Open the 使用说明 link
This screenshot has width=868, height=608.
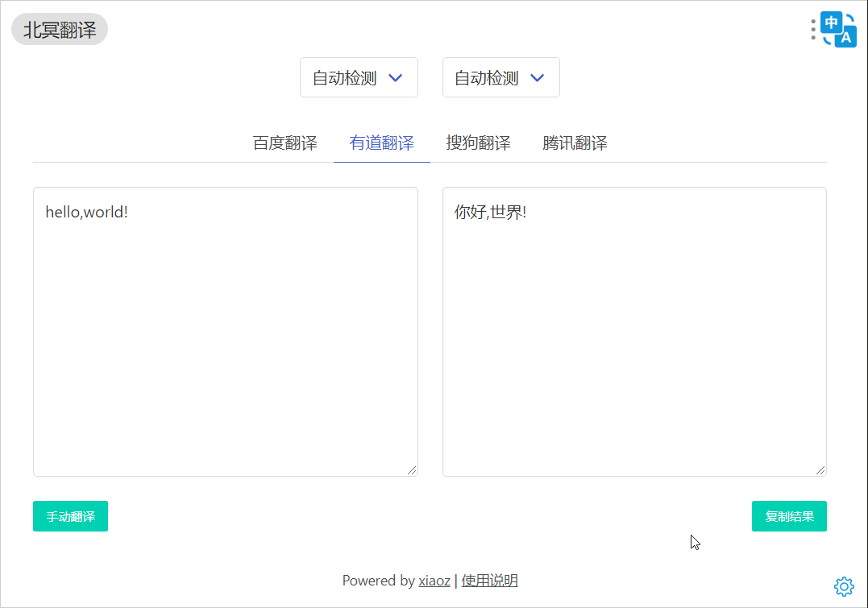point(489,581)
